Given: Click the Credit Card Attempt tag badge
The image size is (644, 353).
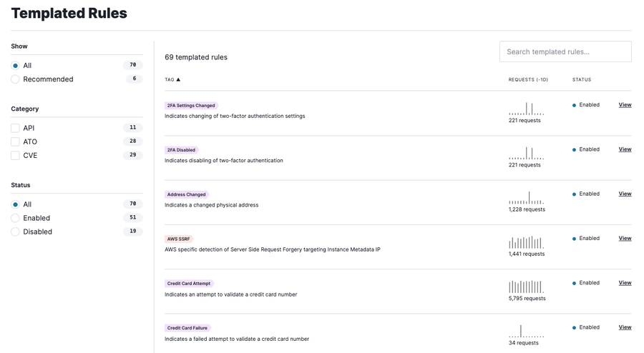Looking at the screenshot, I should click(x=189, y=283).
